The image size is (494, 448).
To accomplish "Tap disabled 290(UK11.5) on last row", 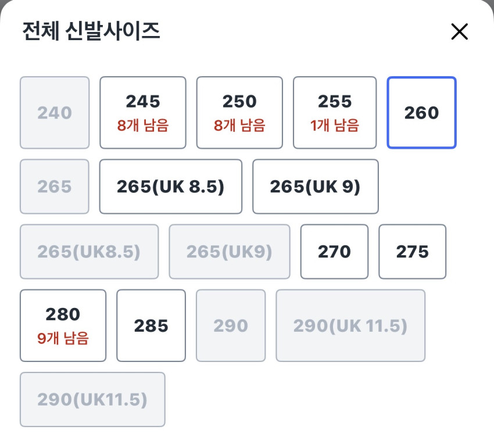I will pos(92,400).
